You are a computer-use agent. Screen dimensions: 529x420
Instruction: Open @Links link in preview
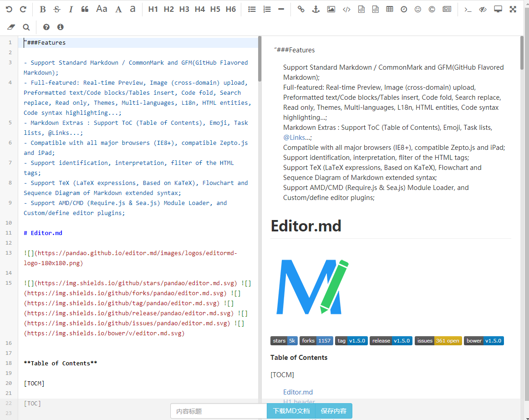coord(294,138)
